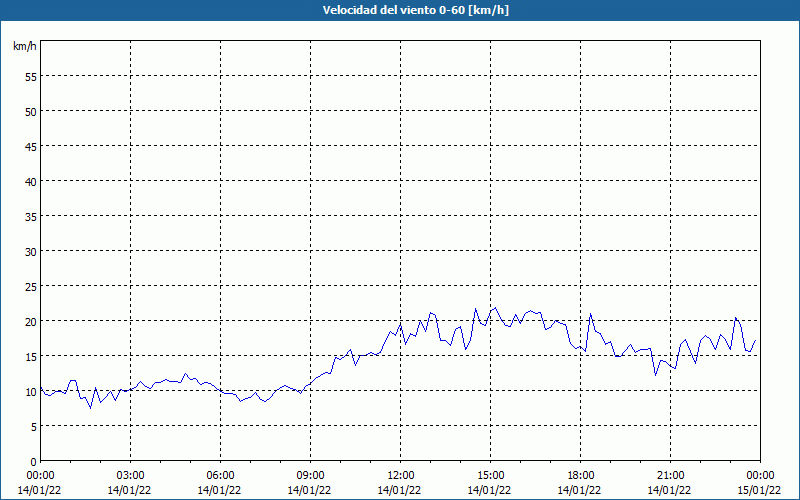Click the 55 y-axis label
The height and width of the screenshot is (500, 800).
(x=31, y=77)
